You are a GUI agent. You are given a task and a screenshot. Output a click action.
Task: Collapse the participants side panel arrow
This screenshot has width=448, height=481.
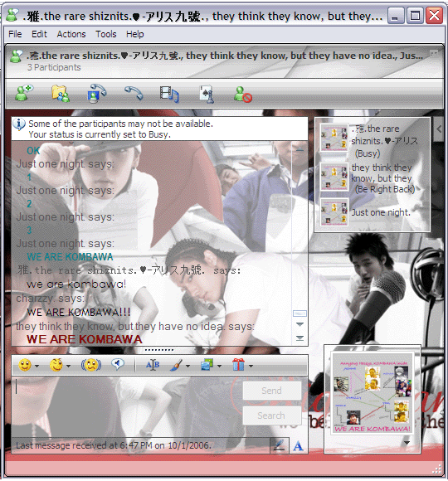tap(439, 129)
